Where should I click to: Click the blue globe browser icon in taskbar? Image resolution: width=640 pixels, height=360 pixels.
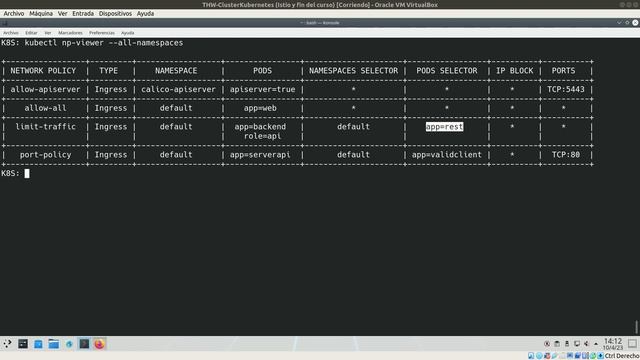click(x=69, y=344)
